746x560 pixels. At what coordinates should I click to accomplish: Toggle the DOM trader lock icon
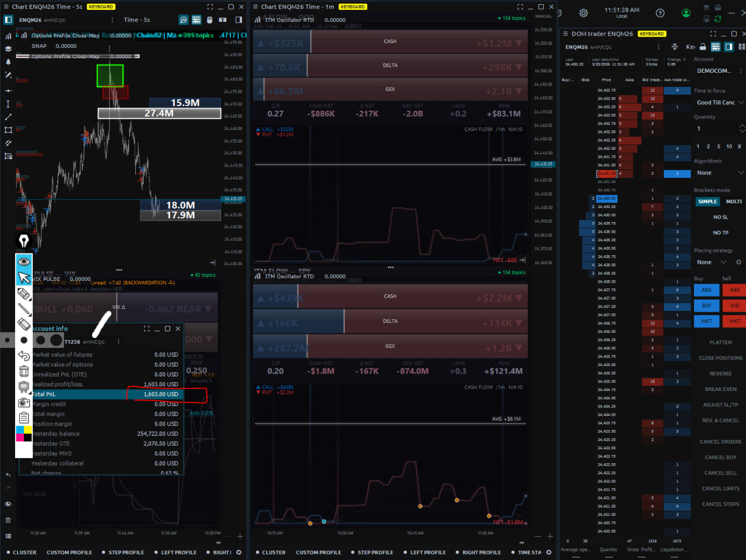pos(703,47)
